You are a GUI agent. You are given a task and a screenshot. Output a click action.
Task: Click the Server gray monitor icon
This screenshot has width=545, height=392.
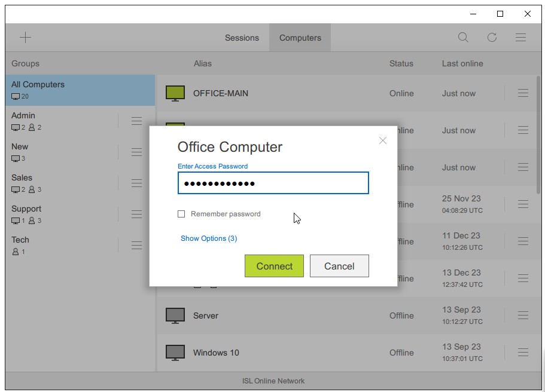click(x=175, y=316)
